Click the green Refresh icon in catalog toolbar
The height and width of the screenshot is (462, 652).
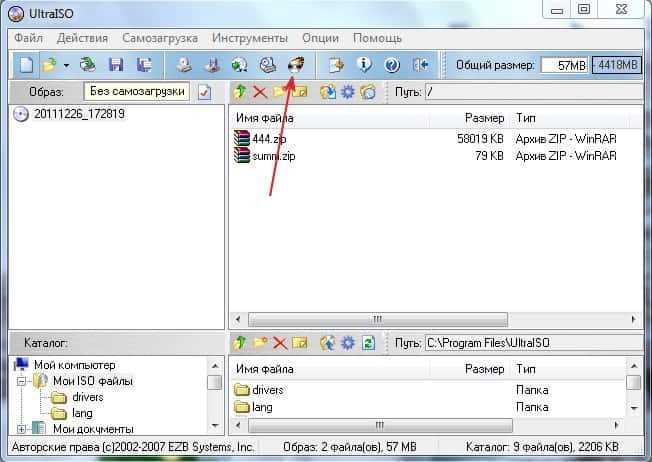(368, 343)
